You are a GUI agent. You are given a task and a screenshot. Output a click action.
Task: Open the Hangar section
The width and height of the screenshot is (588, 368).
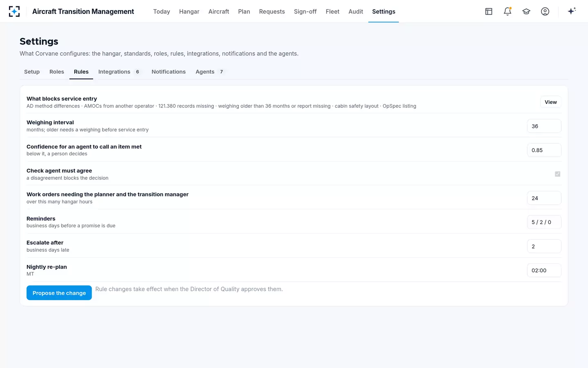189,11
